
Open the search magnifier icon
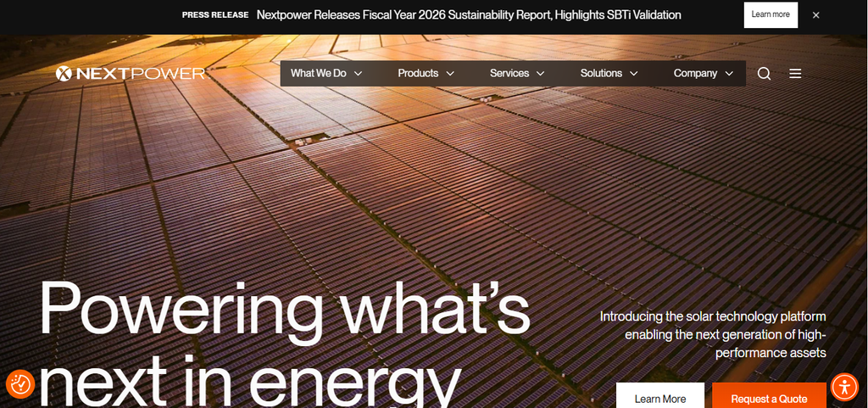(x=764, y=74)
